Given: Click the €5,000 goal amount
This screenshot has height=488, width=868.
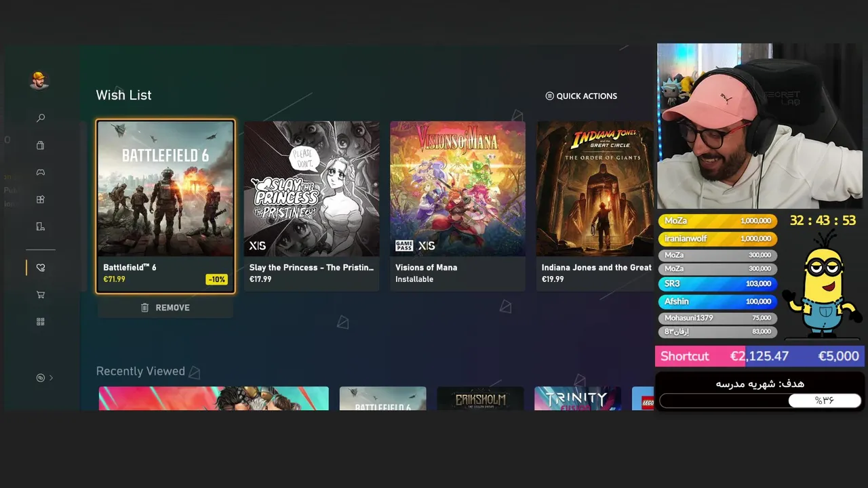Looking at the screenshot, I should click(838, 357).
